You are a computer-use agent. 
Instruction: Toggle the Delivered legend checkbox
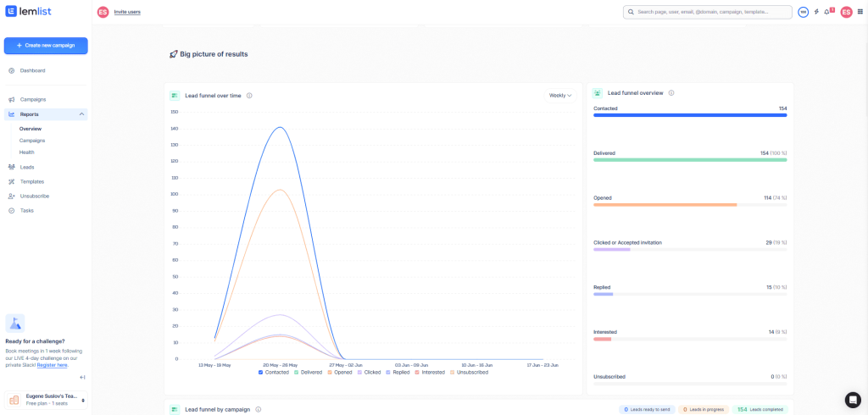[296, 373]
